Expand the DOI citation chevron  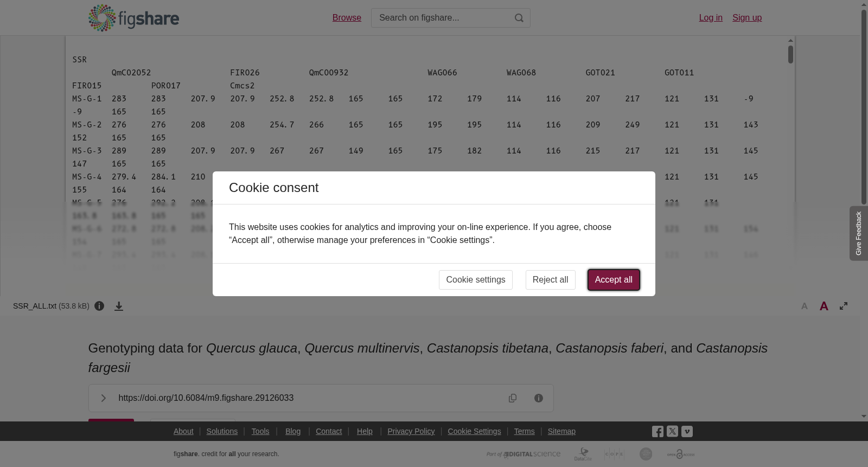pyautogui.click(x=103, y=398)
